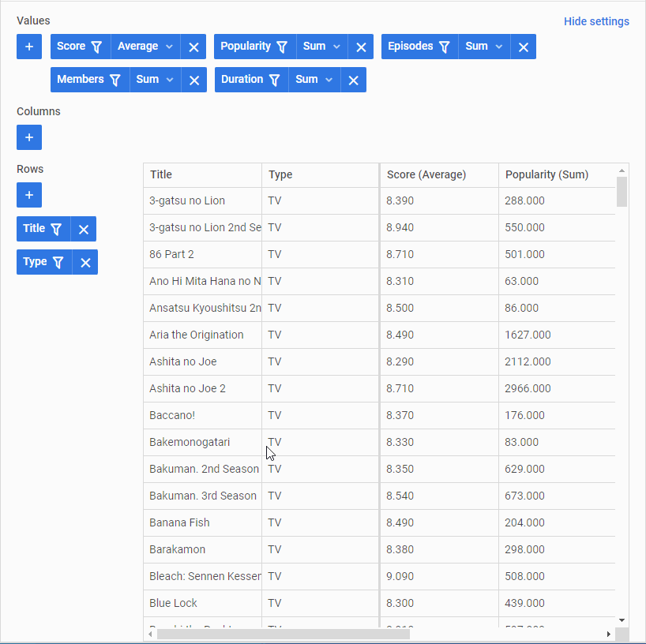Click score value 9.090

click(x=439, y=576)
